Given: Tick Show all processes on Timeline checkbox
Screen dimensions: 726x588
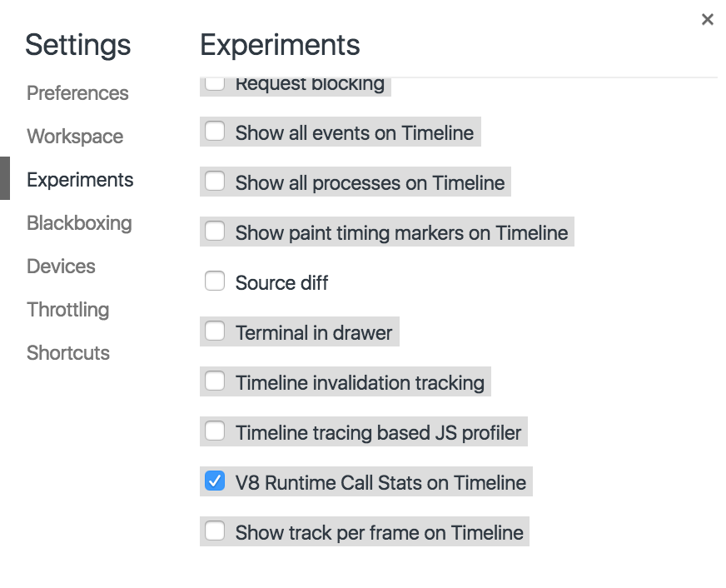Looking at the screenshot, I should (215, 181).
